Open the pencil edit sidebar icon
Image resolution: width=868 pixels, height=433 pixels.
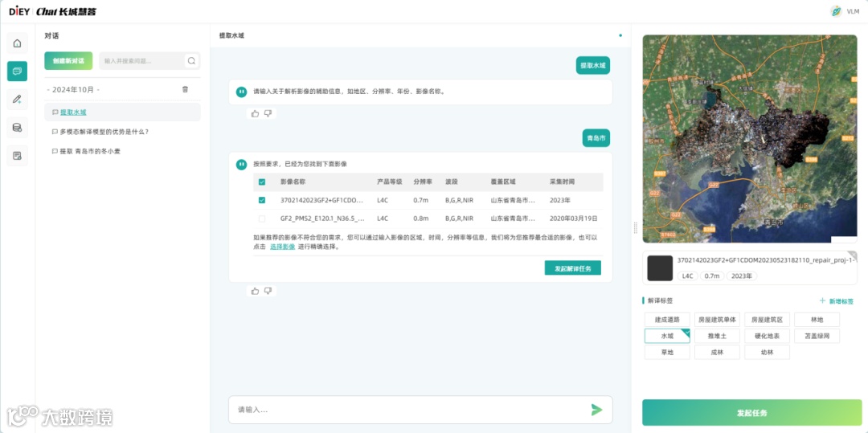pos(17,100)
